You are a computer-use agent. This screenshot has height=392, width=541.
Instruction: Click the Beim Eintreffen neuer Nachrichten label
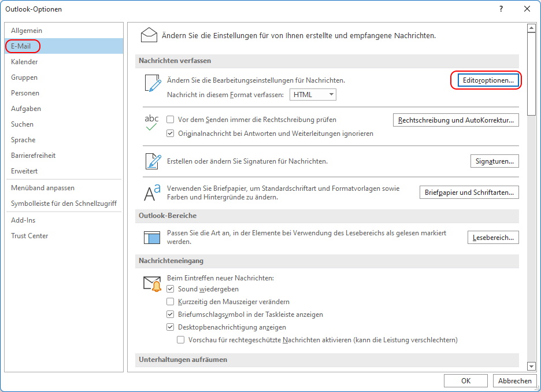tap(220, 278)
